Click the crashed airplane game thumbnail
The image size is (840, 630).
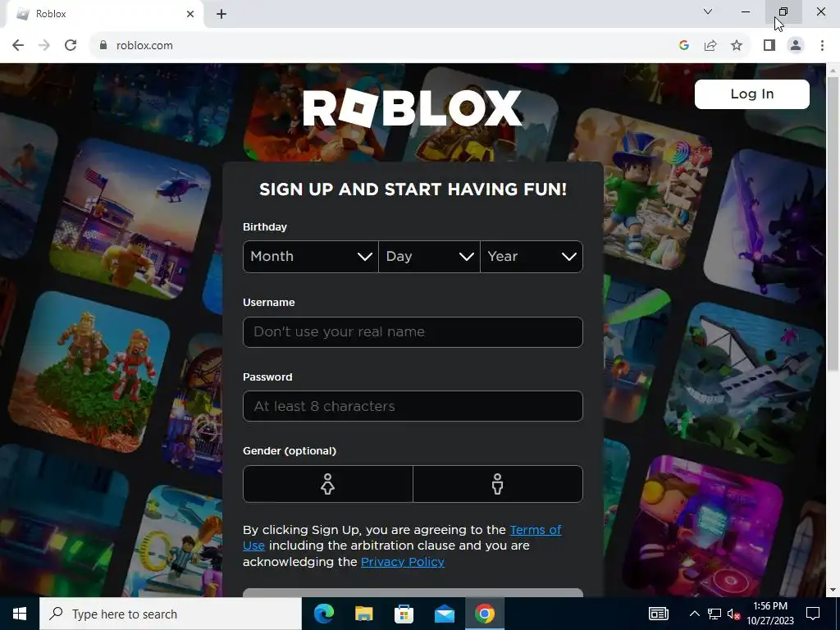pyautogui.click(x=743, y=382)
